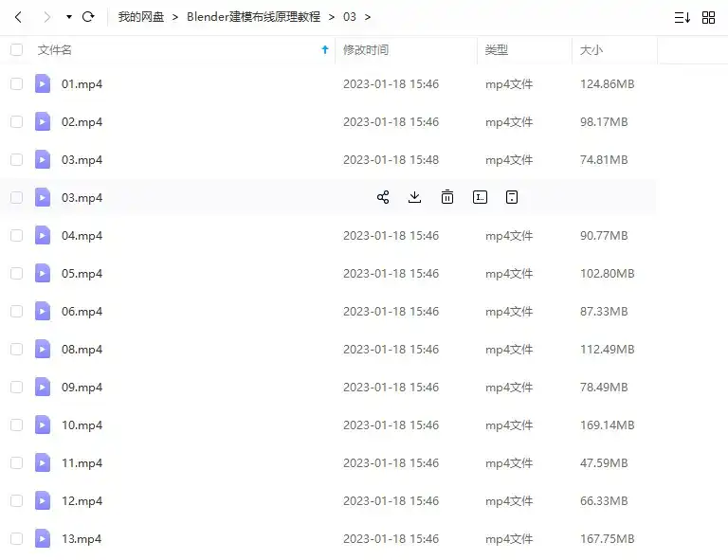This screenshot has width=728, height=560.
Task: Click the video icon of 12.mp4
Action: 43,500
